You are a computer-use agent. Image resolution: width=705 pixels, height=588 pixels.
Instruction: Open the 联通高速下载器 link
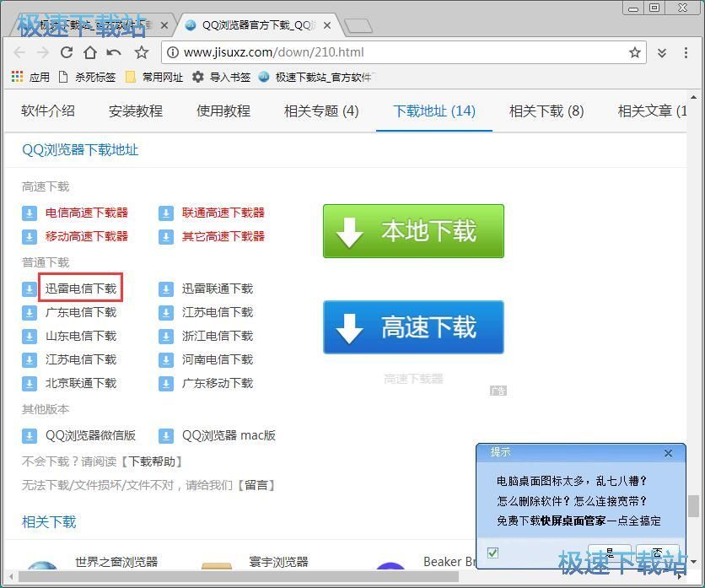point(223,213)
